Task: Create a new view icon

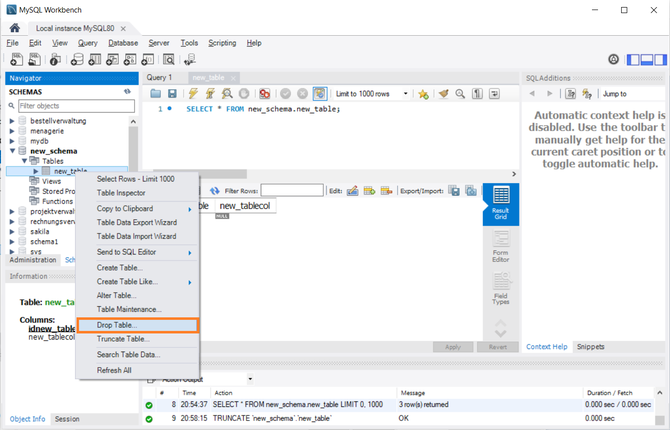Action: pyautogui.click(x=112, y=59)
